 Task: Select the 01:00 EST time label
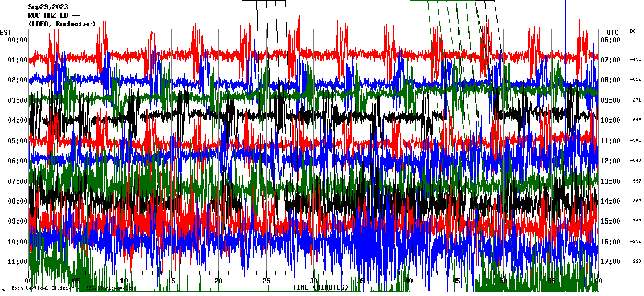point(18,60)
